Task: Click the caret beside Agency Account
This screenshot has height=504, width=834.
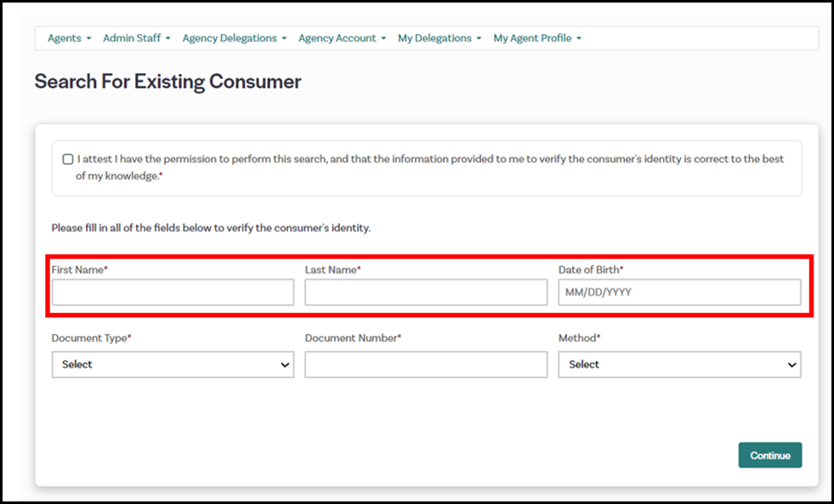Action: (383, 39)
